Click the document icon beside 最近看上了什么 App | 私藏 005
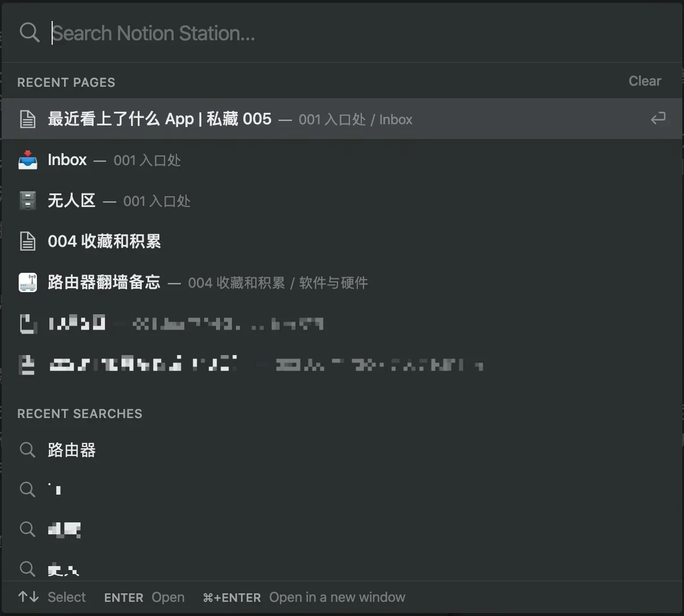The height and width of the screenshot is (616, 684). 27,119
